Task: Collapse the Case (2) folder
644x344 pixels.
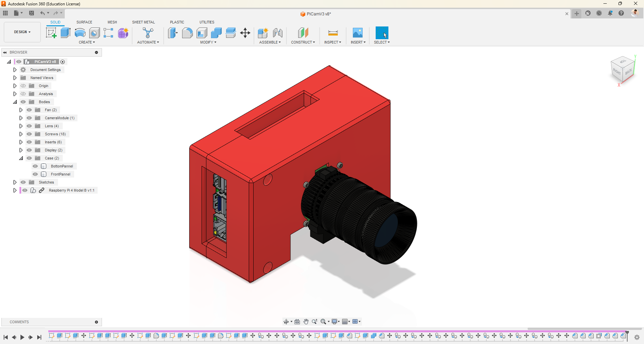Action: (x=21, y=158)
